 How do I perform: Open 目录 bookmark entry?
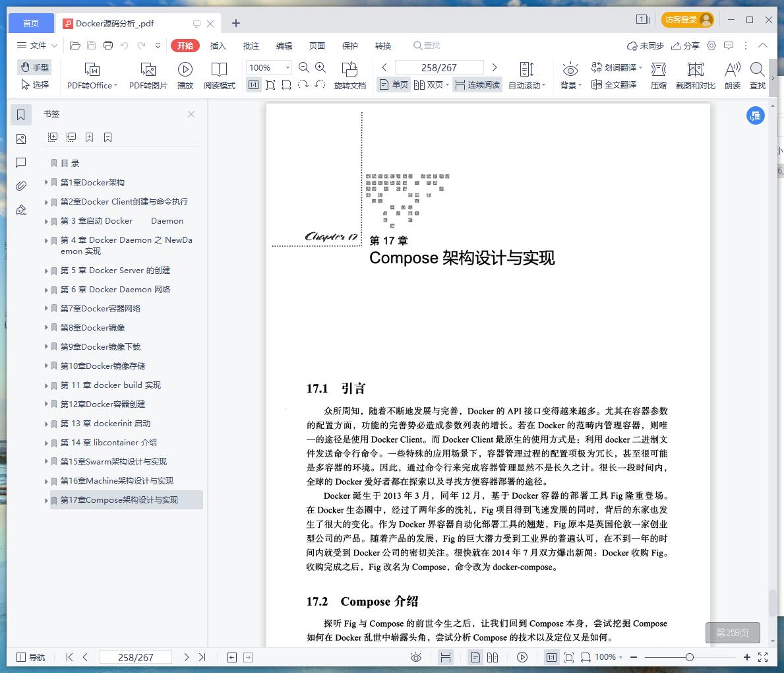point(70,163)
